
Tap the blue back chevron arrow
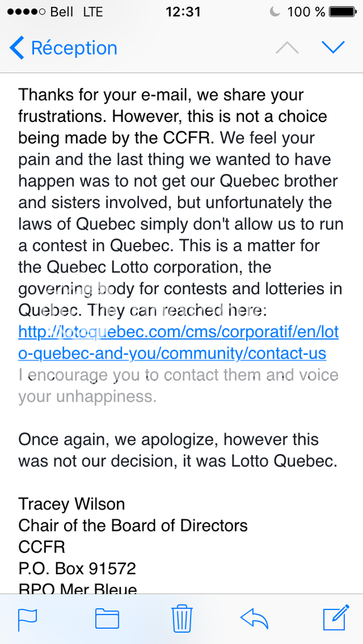17,48
